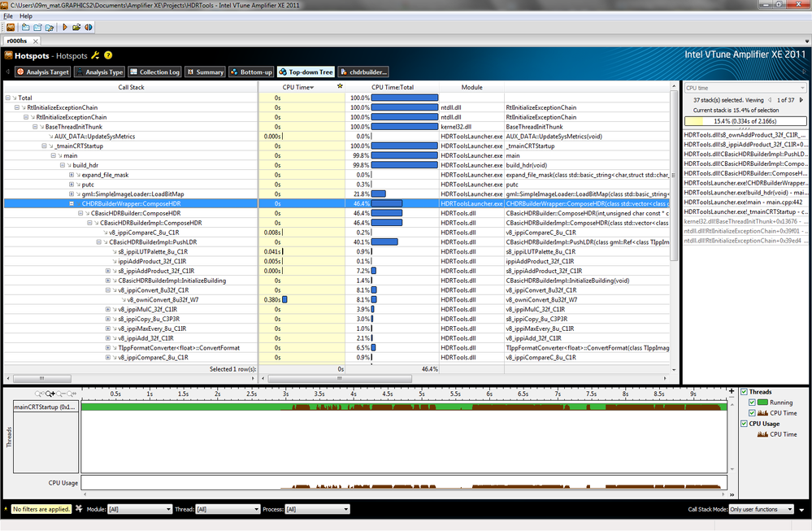The image size is (812, 531).
Task: Open help via yellow question mark icon
Action: pyautogui.click(x=108, y=55)
